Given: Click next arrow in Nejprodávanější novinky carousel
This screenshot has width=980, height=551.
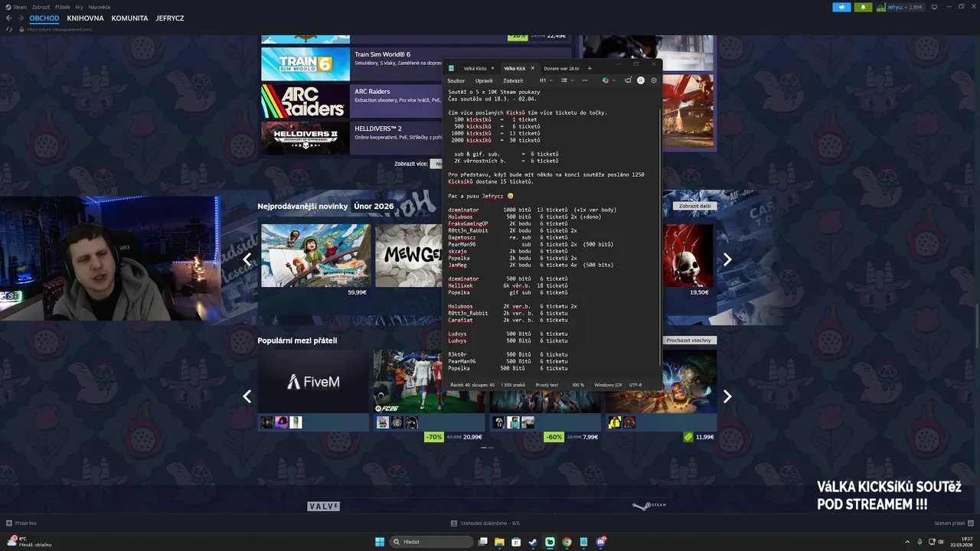Looking at the screenshot, I should (x=727, y=259).
